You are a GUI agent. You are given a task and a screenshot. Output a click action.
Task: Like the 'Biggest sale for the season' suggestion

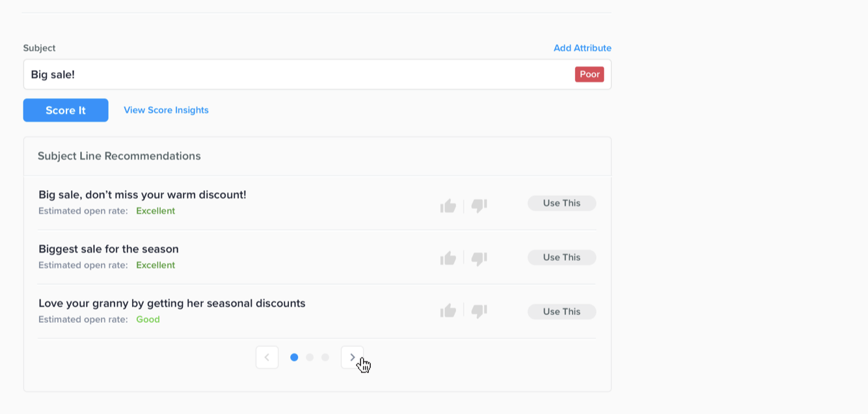[448, 258]
